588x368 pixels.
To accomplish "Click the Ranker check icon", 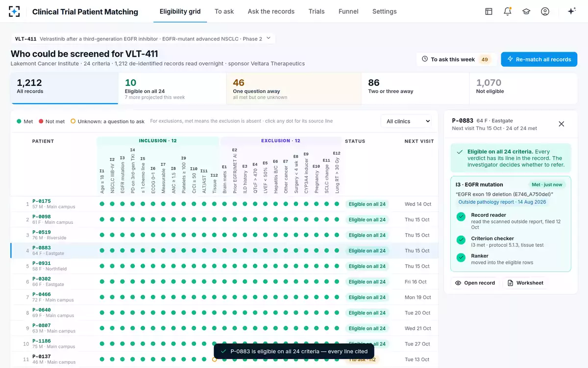I will (x=461, y=257).
